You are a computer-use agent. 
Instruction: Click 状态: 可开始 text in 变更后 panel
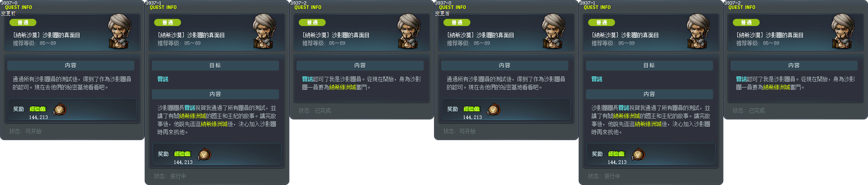(x=459, y=131)
